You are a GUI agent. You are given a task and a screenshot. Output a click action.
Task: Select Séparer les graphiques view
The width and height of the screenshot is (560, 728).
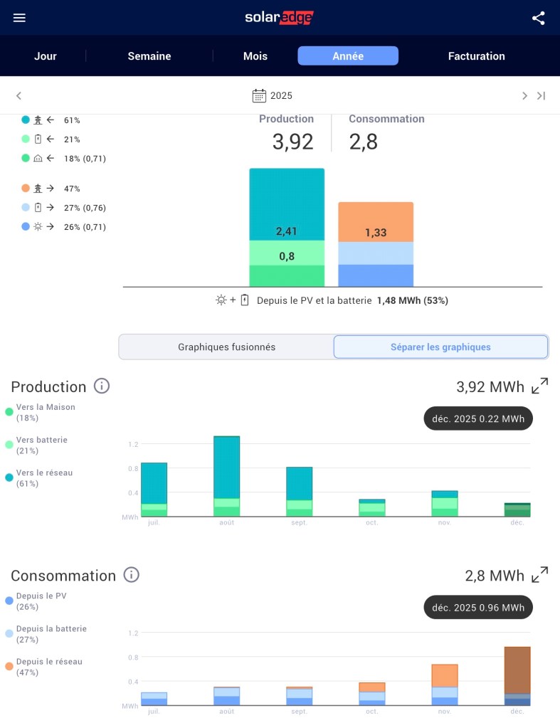tap(440, 347)
